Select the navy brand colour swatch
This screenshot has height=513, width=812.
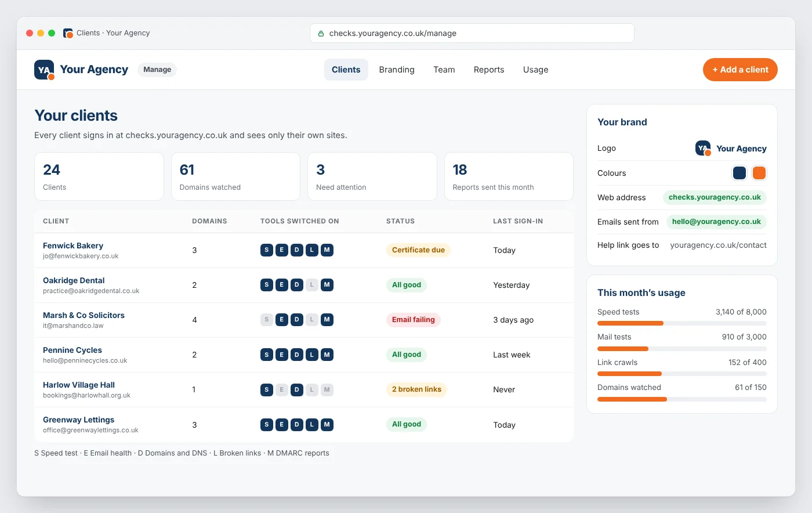[x=739, y=173]
